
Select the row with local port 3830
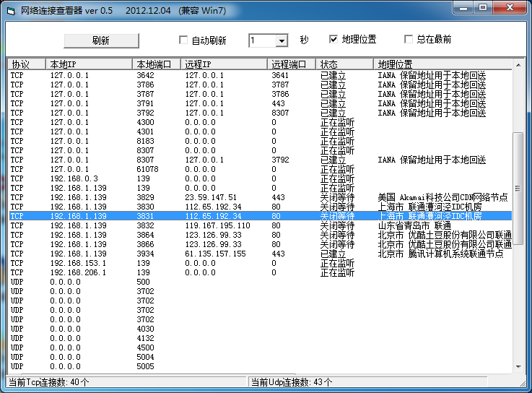pos(261,207)
